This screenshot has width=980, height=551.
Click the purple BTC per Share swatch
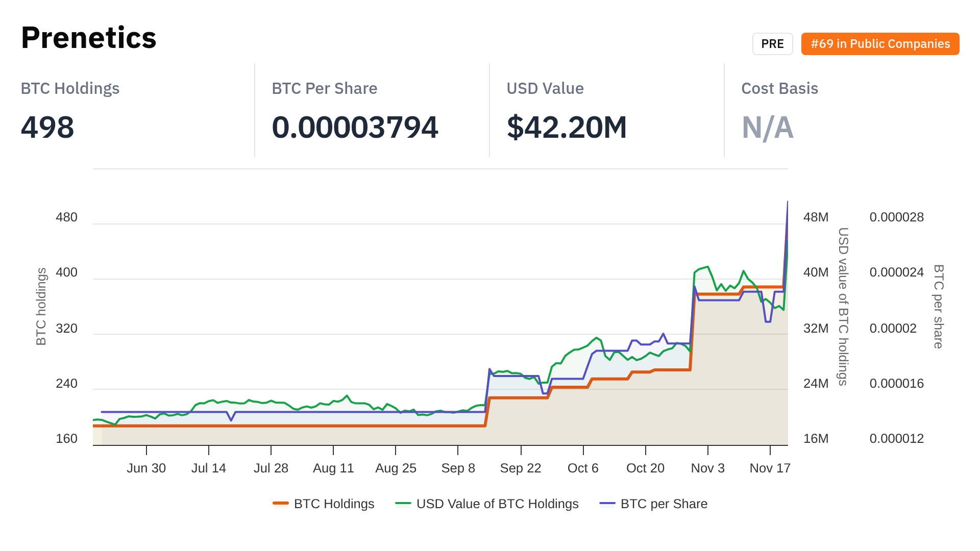[x=607, y=504]
